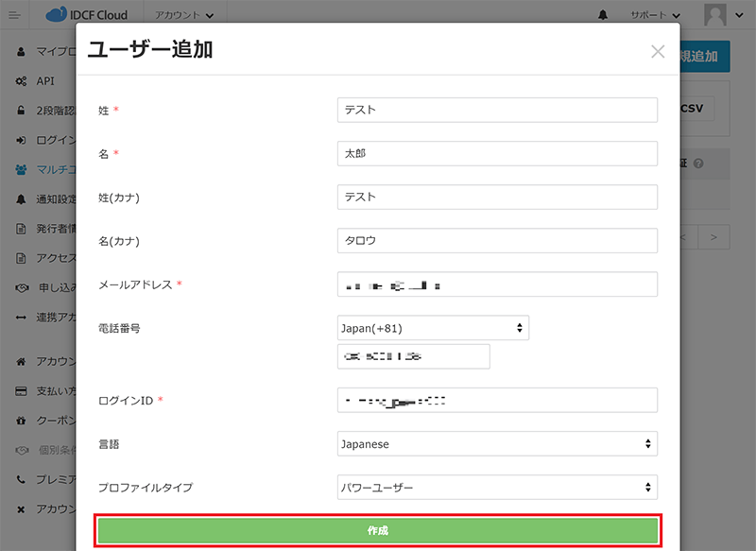Open the Japan(+81) country code dropdown
756x551 pixels.
[433, 328]
